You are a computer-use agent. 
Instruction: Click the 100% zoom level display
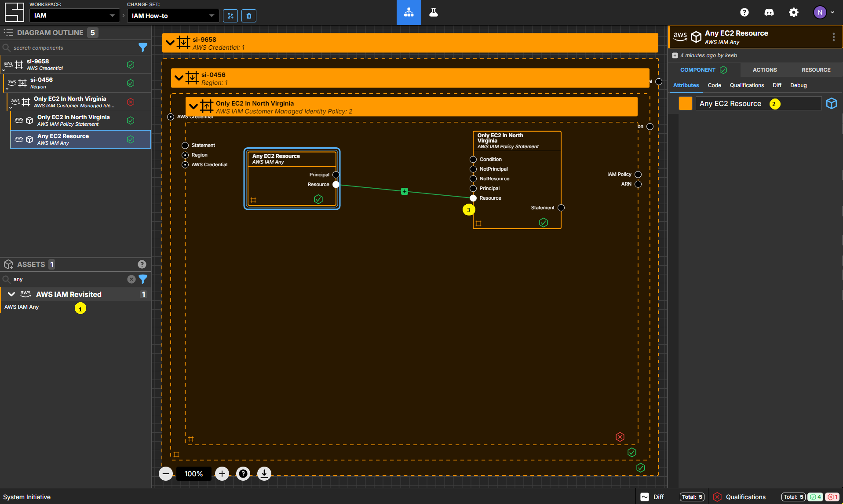point(194,474)
